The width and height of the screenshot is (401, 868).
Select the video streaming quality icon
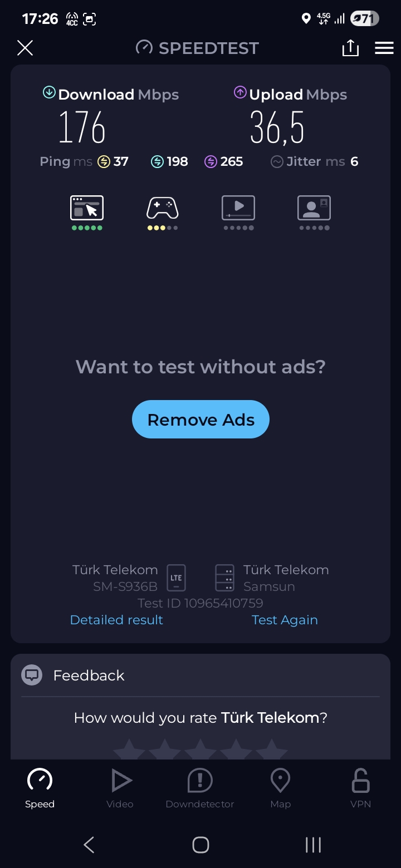pyautogui.click(x=238, y=208)
